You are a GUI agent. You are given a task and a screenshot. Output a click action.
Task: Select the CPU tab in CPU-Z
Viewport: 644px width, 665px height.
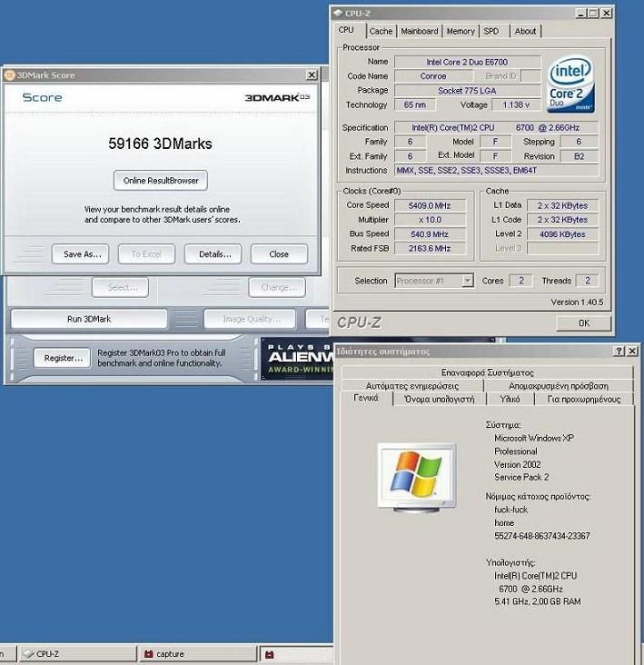346,30
